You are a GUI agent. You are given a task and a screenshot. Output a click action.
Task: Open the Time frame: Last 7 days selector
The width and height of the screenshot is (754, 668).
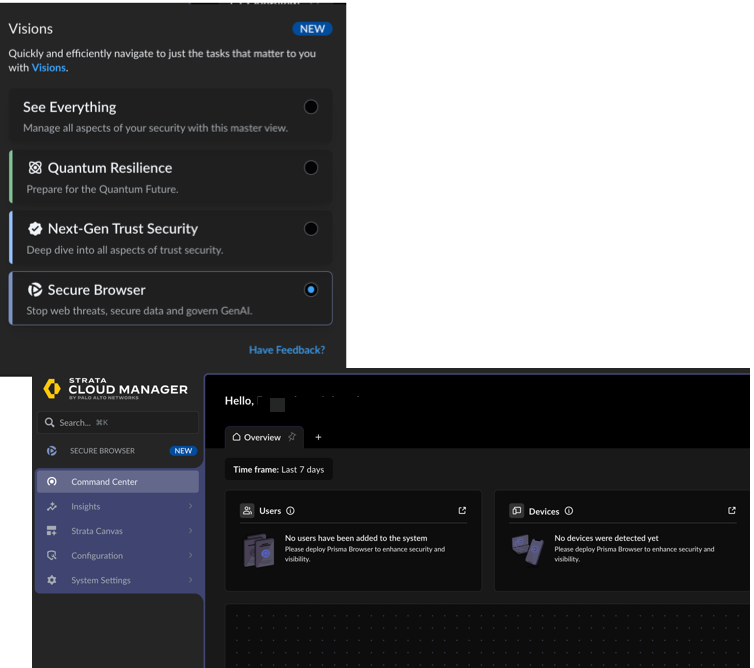click(279, 469)
